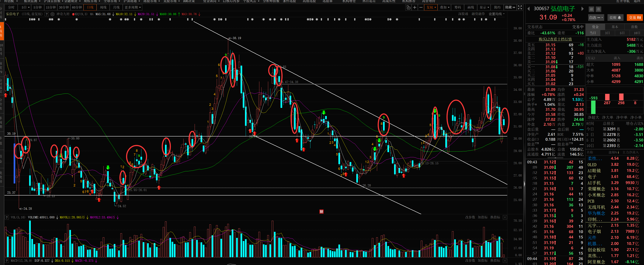This screenshot has height=265, width=644.
Task: Select the 3日 fund flow tab
Action: [607, 33]
